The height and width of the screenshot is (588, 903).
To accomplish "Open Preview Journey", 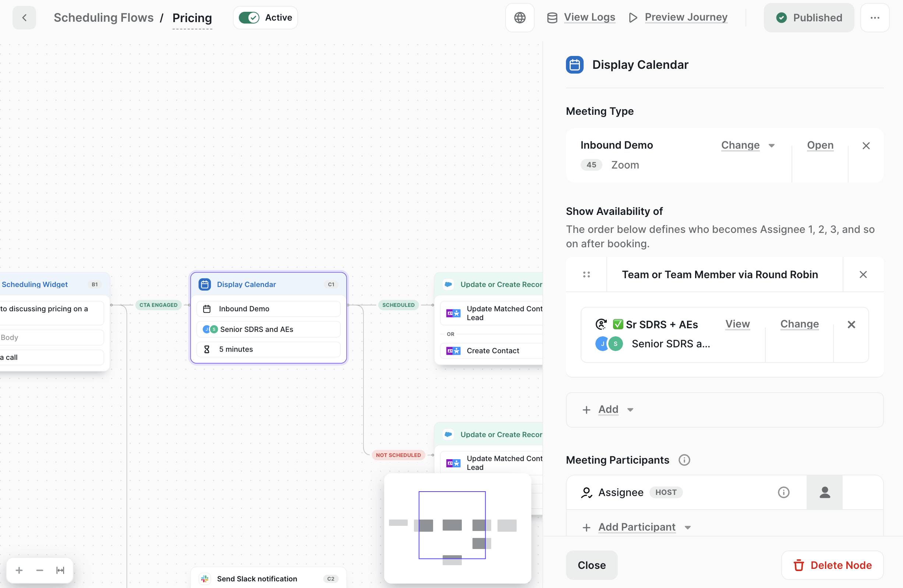I will (686, 17).
